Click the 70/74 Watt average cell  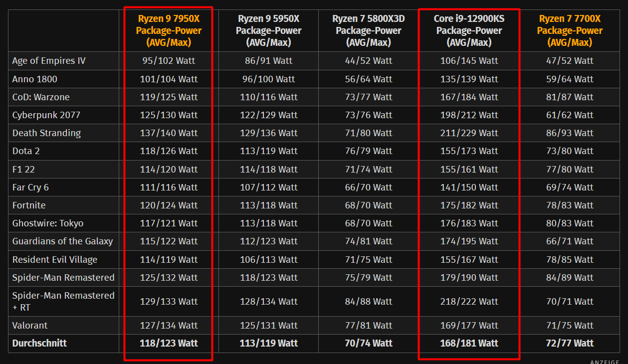pos(369,343)
